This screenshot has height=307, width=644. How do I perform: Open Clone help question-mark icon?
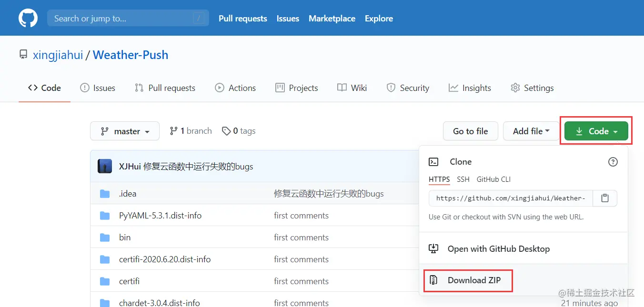(613, 162)
